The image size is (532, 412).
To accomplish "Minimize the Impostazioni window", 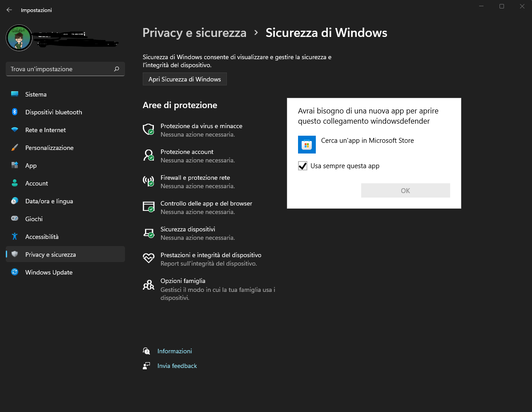I will tap(481, 6).
